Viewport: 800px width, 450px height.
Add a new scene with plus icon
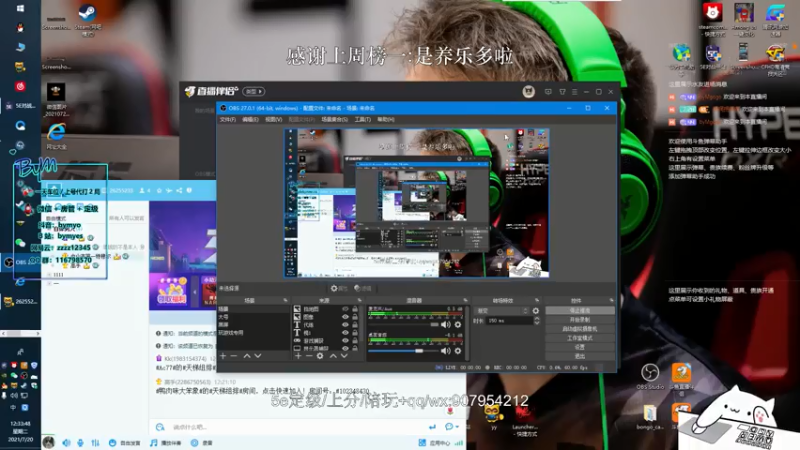tap(222, 356)
